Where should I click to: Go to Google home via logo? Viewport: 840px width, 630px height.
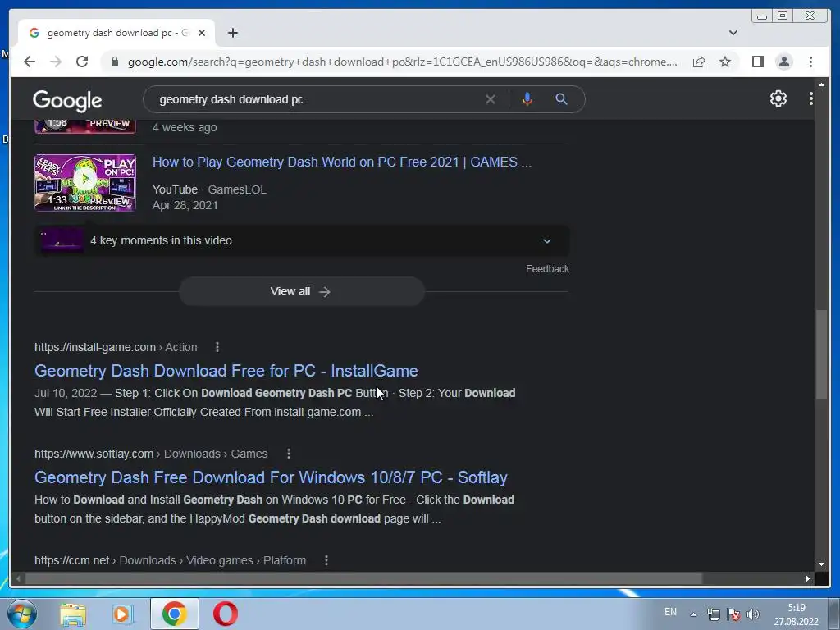[x=67, y=100]
